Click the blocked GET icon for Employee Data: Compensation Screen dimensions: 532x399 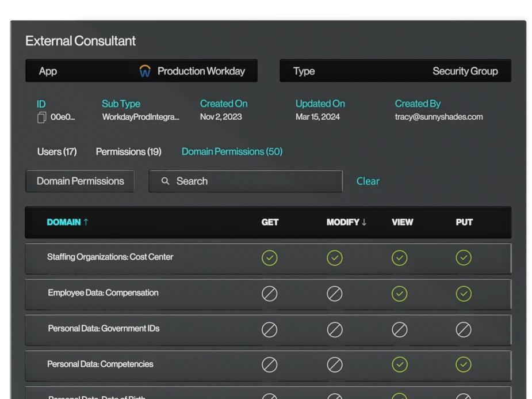[270, 293]
